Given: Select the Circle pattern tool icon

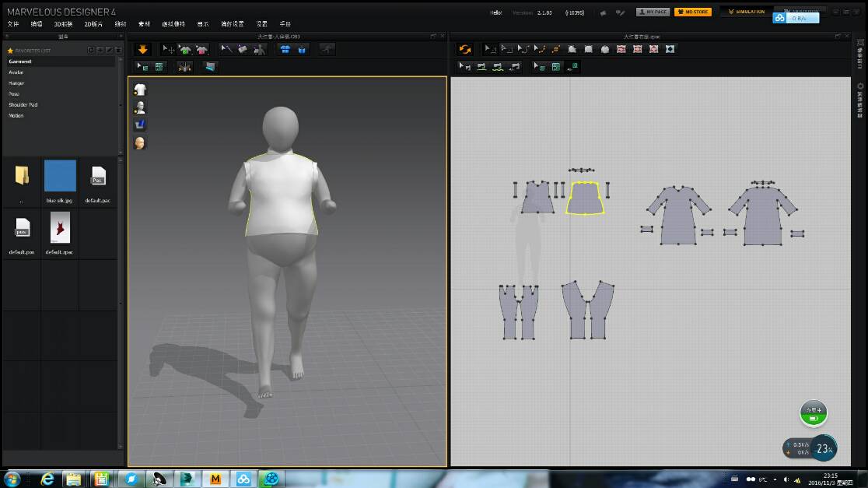Looking at the screenshot, I should 604,49.
